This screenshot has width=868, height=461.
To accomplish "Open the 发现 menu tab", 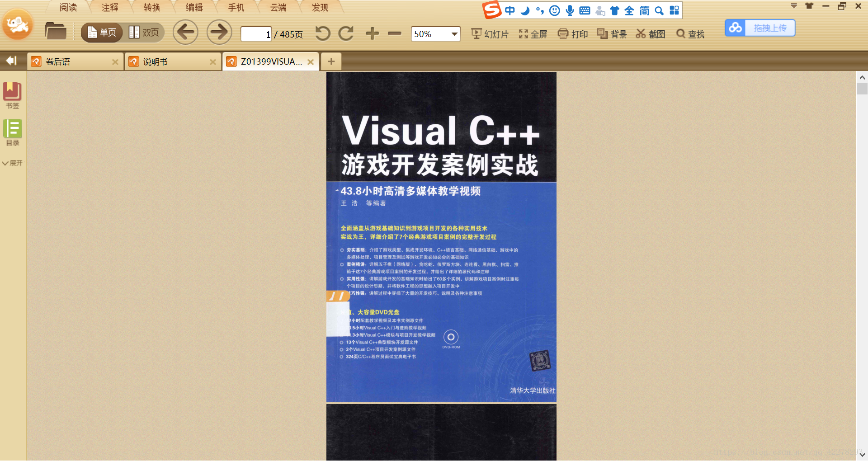I will (x=320, y=8).
